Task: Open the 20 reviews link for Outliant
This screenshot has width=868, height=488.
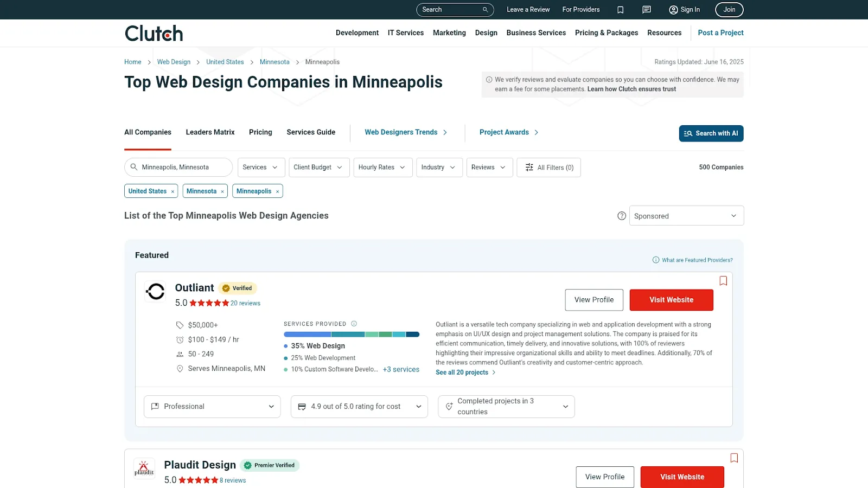Action: (245, 303)
